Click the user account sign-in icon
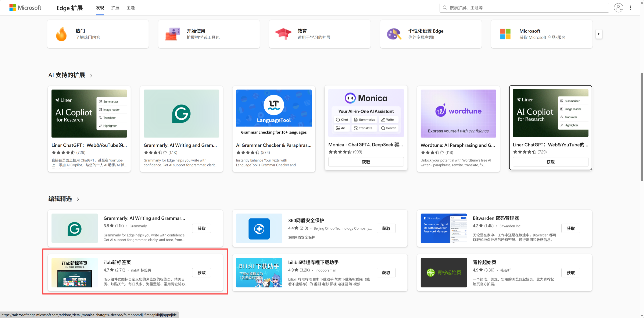 click(618, 8)
